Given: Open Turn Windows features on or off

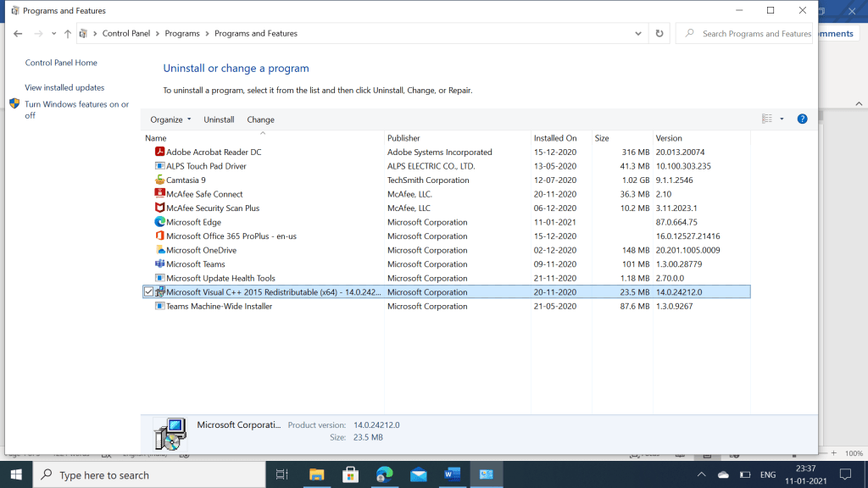Looking at the screenshot, I should [77, 109].
